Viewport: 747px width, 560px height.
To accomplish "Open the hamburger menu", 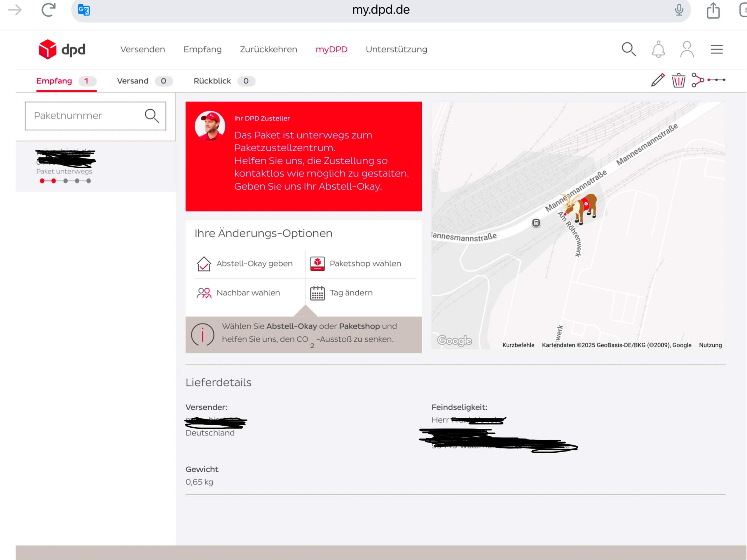I will pyautogui.click(x=716, y=50).
